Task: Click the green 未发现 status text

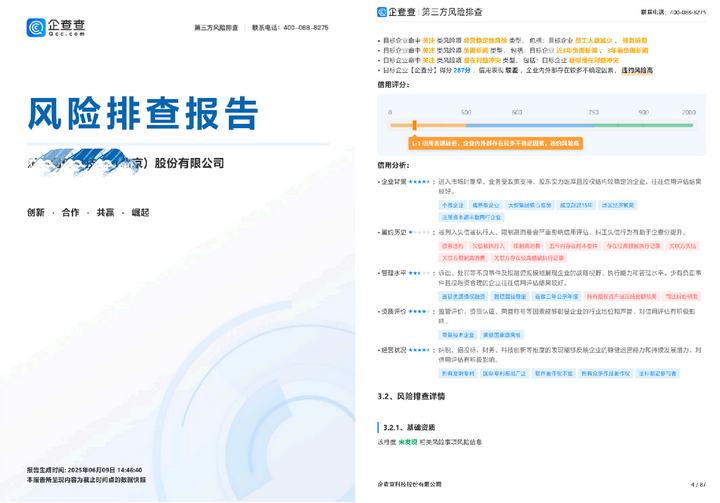Action: 409,441
